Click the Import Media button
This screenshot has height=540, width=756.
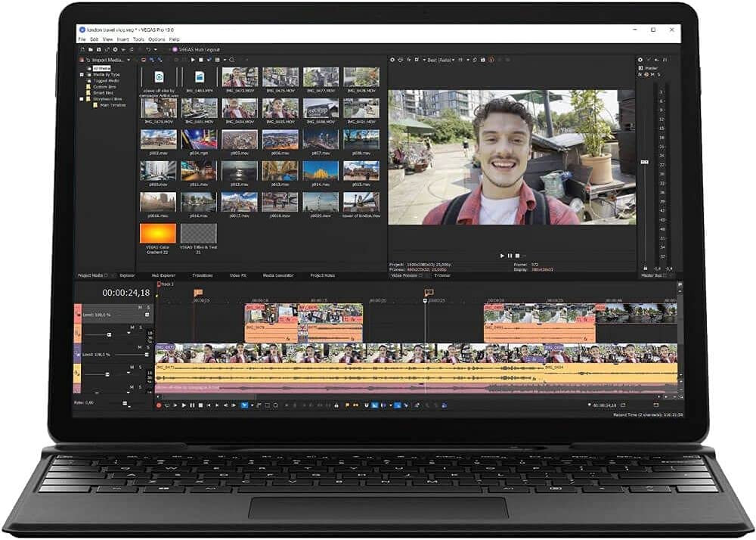tap(104, 60)
